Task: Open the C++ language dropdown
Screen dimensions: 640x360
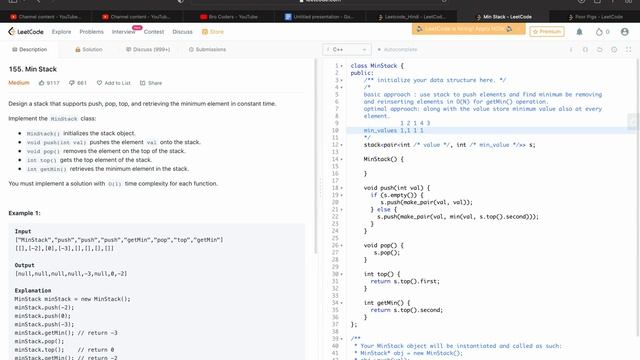Action: point(347,49)
